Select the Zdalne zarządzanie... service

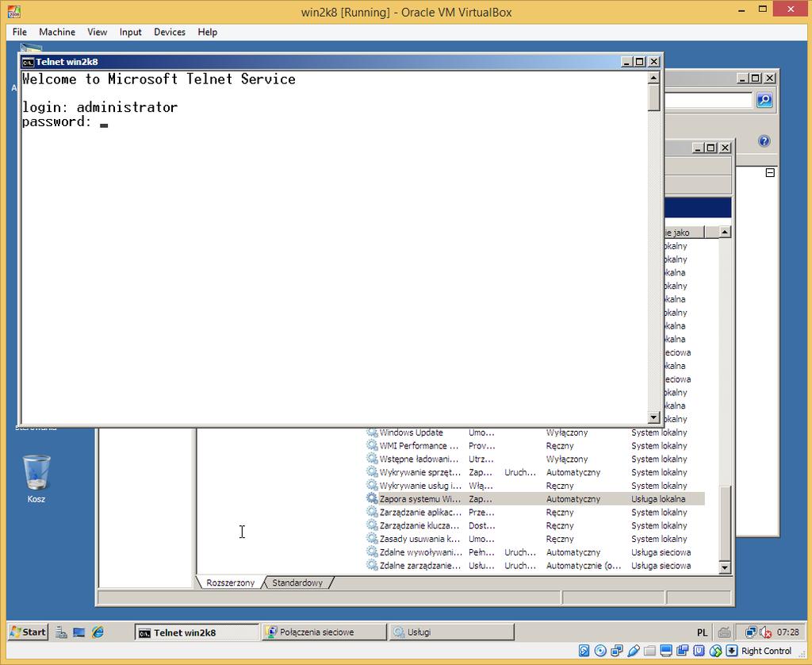535,566
